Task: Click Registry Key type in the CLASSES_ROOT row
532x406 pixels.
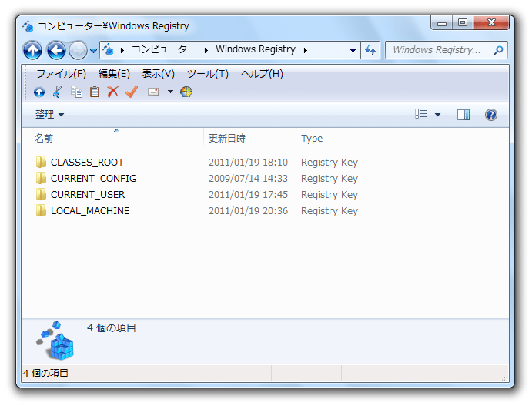Action: click(330, 163)
